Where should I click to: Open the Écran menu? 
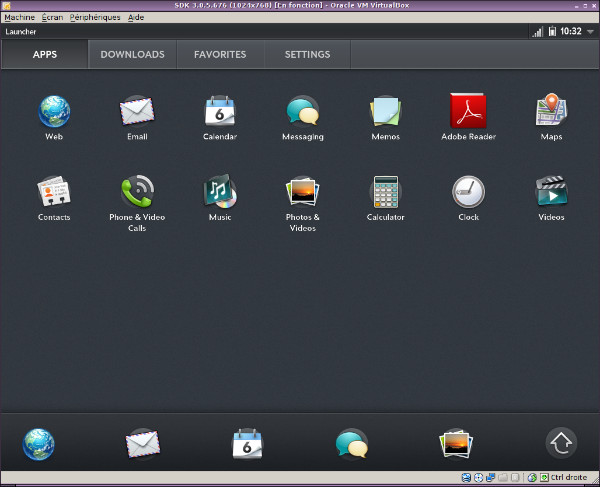pos(52,17)
